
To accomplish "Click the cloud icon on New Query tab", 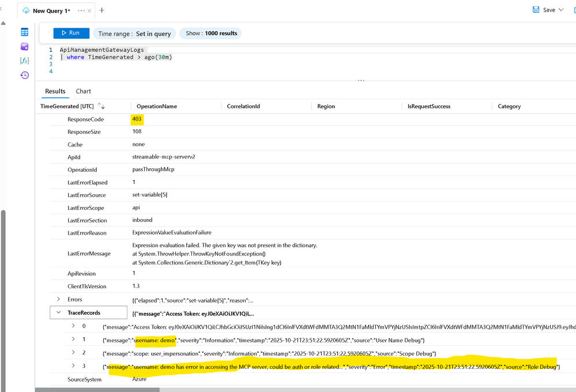I will (x=26, y=10).
